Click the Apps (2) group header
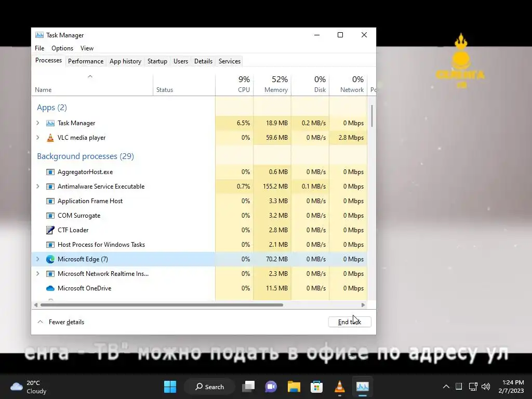Screen dimensions: 532x399 pyautogui.click(x=52, y=108)
